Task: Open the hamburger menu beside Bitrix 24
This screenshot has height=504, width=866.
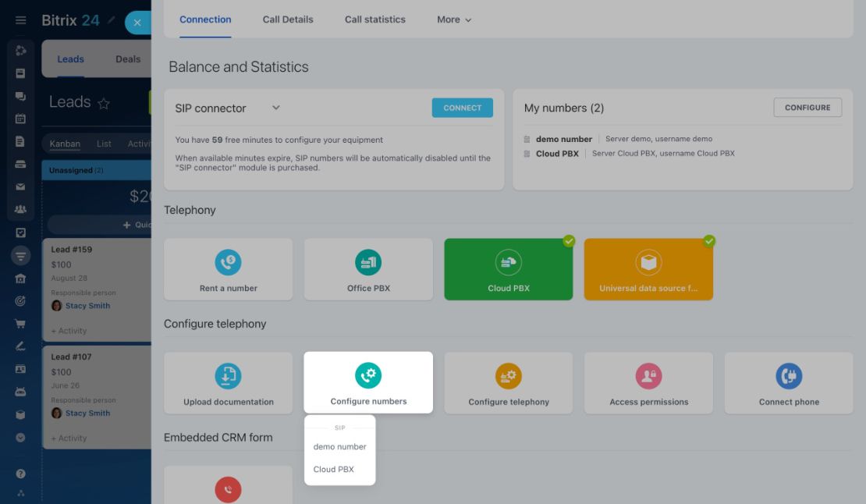Action: tap(20, 20)
